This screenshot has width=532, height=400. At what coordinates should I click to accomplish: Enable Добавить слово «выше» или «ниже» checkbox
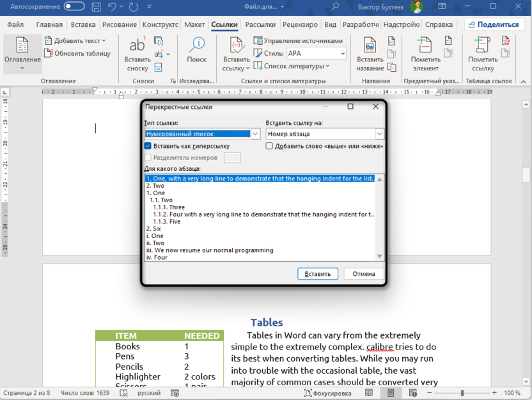click(270, 146)
